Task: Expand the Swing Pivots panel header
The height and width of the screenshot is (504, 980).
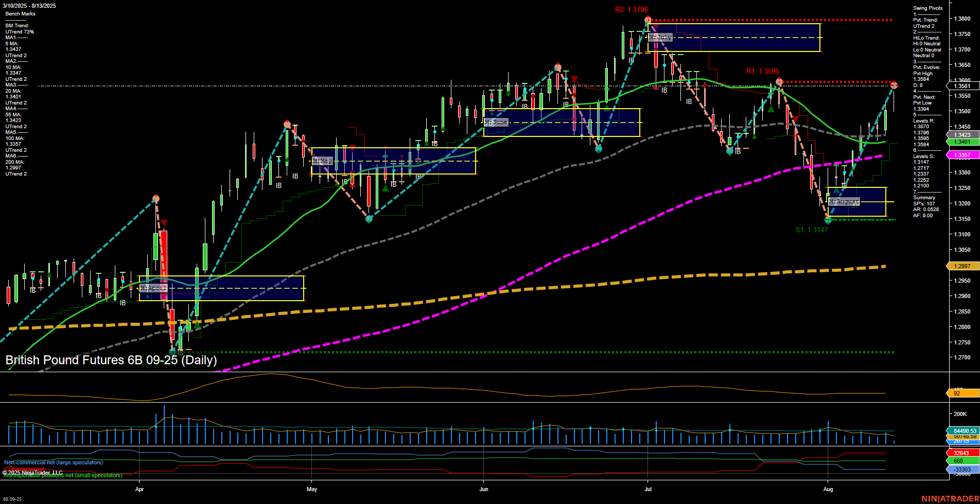Action: (x=927, y=8)
